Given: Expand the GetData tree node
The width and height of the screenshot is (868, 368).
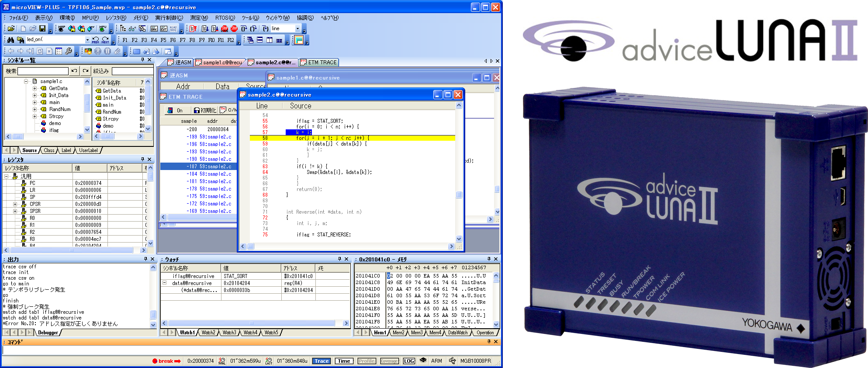Looking at the screenshot, I should [x=35, y=88].
